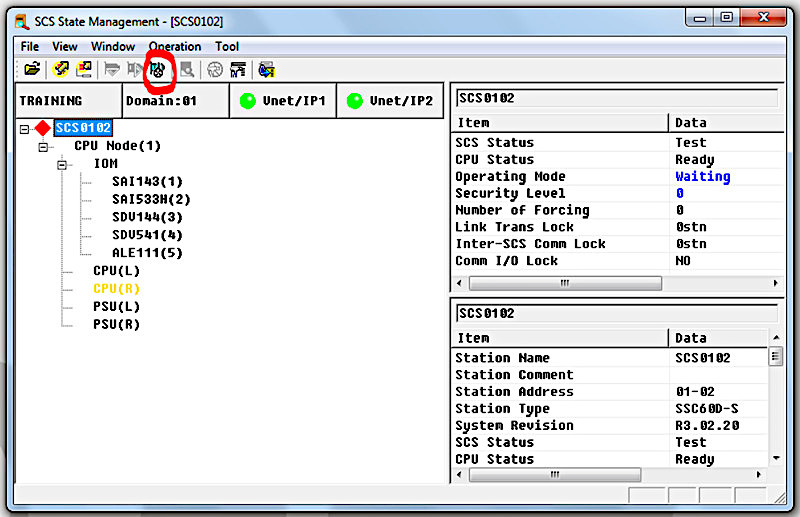Viewport: 800px width, 517px height.
Task: Click upper table scroll right arrow
Action: [776, 283]
